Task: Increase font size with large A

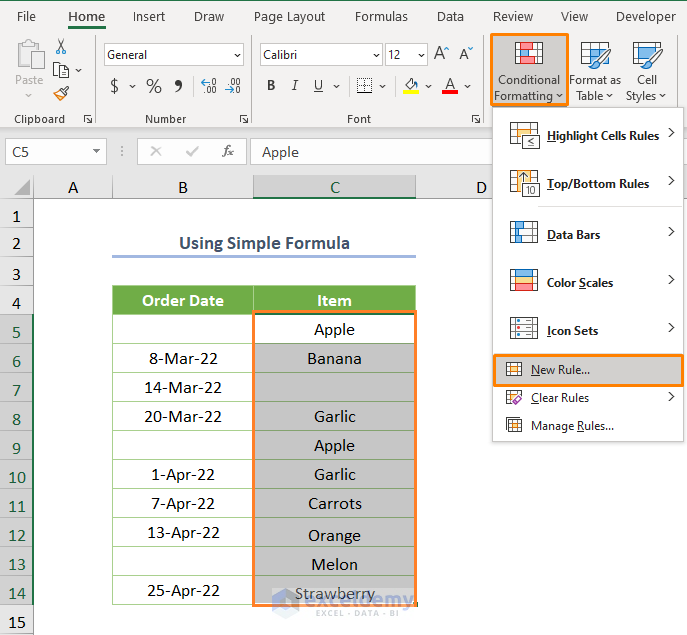Action: tap(441, 53)
